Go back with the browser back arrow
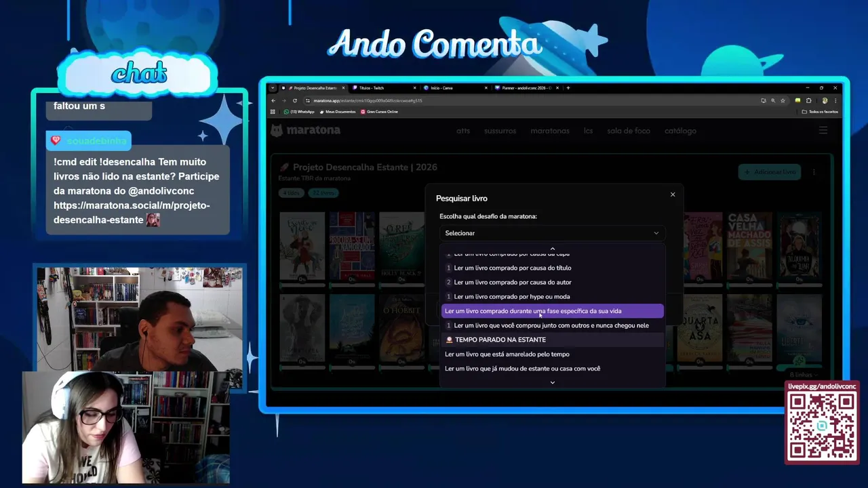The height and width of the screenshot is (488, 868). 274,100
